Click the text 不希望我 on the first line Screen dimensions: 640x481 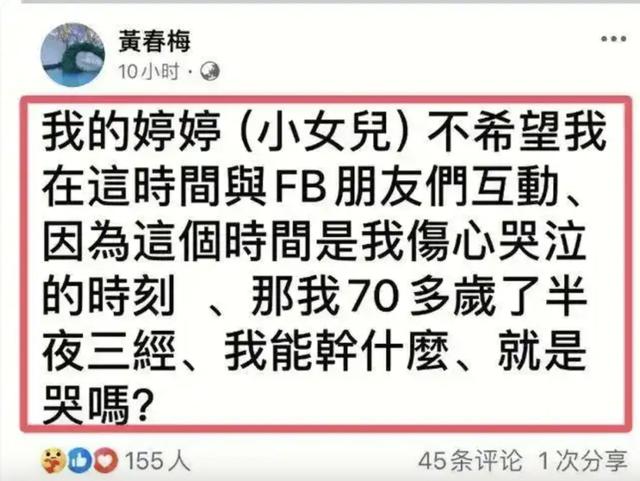pyautogui.click(x=516, y=132)
